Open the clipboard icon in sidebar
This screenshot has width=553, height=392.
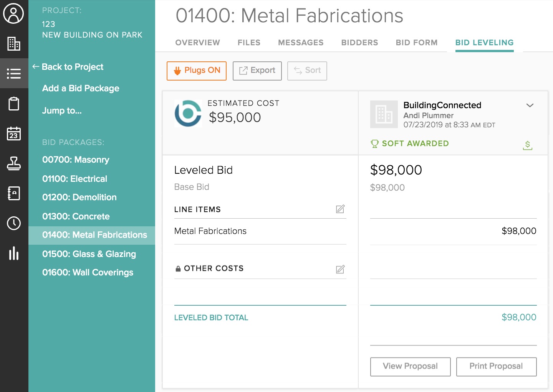tap(14, 104)
